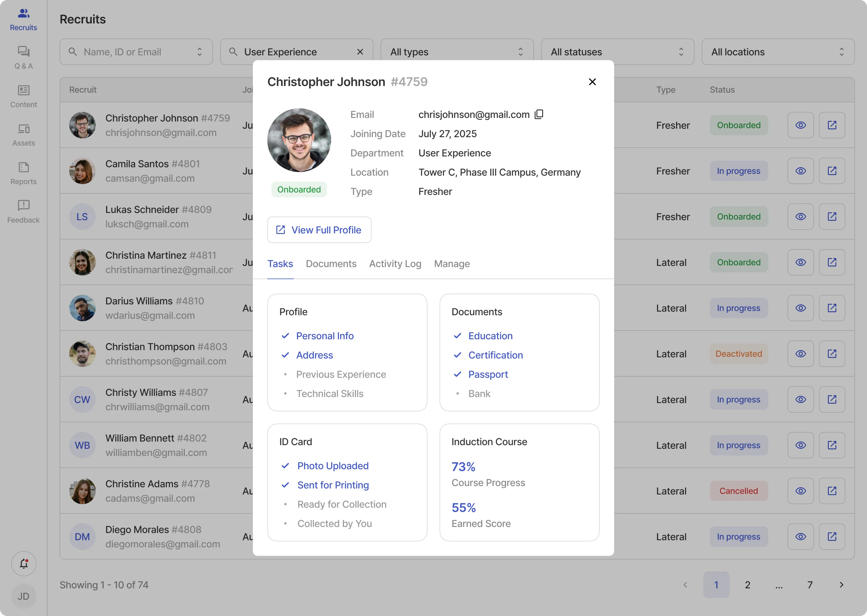Copy the email address chrisjohnson@gmail.com
The width and height of the screenshot is (867, 616).
tap(539, 114)
